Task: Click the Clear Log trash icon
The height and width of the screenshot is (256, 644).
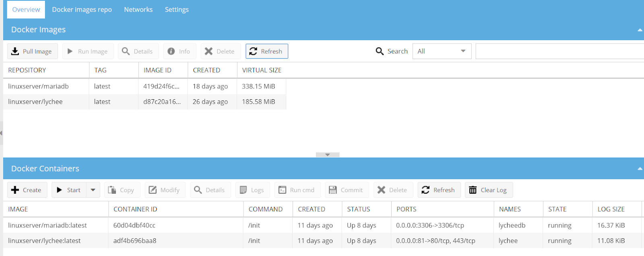Action: 473,190
